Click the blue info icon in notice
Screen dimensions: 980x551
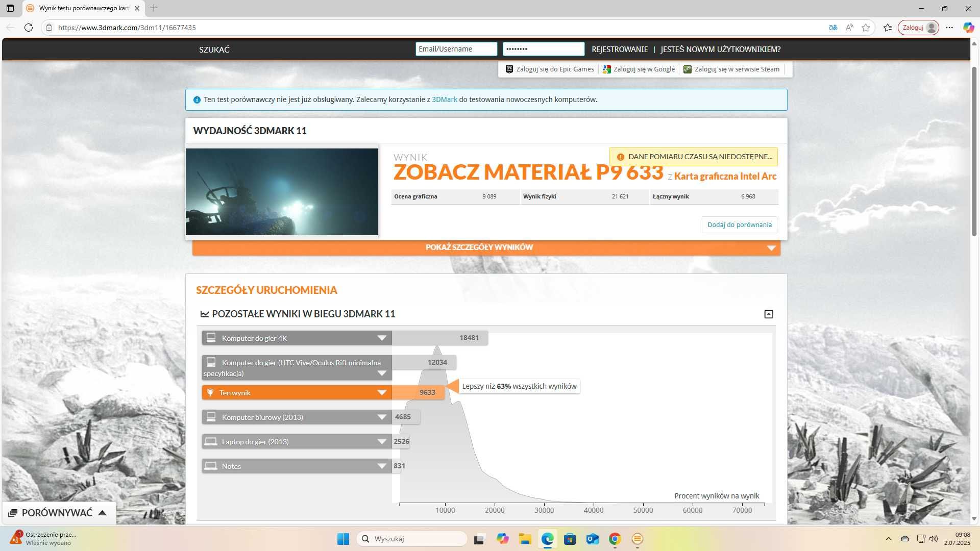pyautogui.click(x=197, y=100)
